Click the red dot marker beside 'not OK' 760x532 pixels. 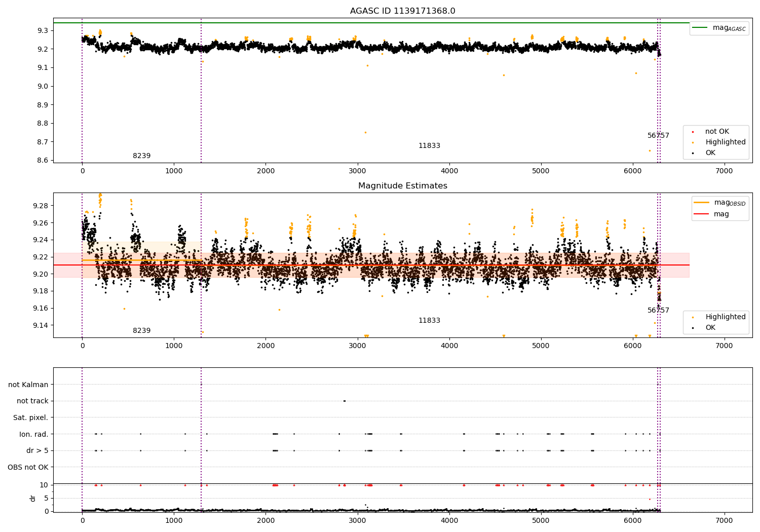pyautogui.click(x=693, y=132)
